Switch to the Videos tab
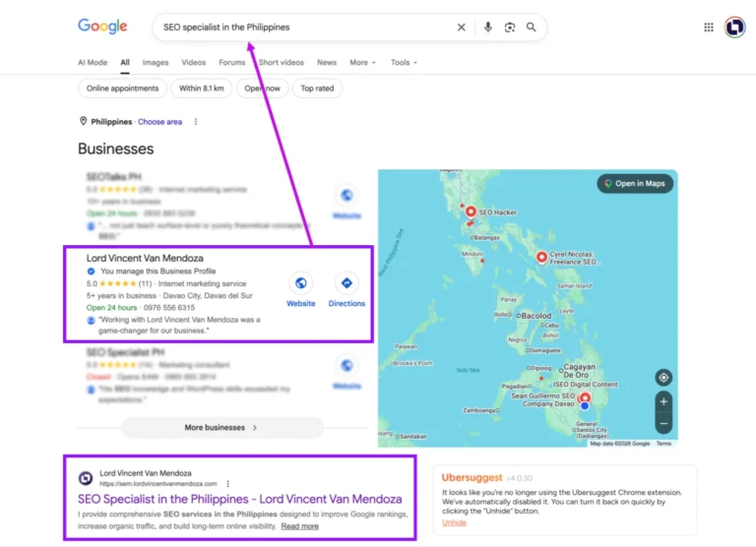This screenshot has height=547, width=756. tap(193, 62)
